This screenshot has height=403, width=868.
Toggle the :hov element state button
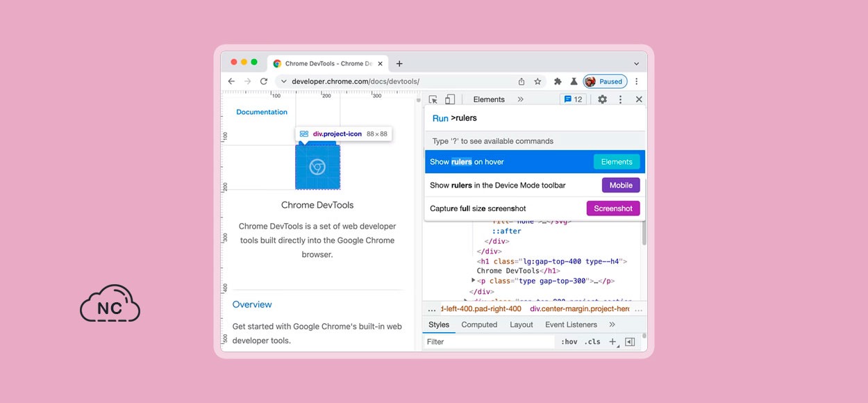569,342
